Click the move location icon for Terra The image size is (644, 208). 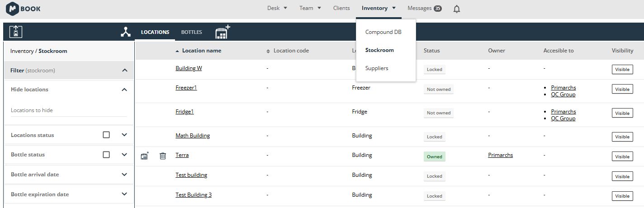145,156
